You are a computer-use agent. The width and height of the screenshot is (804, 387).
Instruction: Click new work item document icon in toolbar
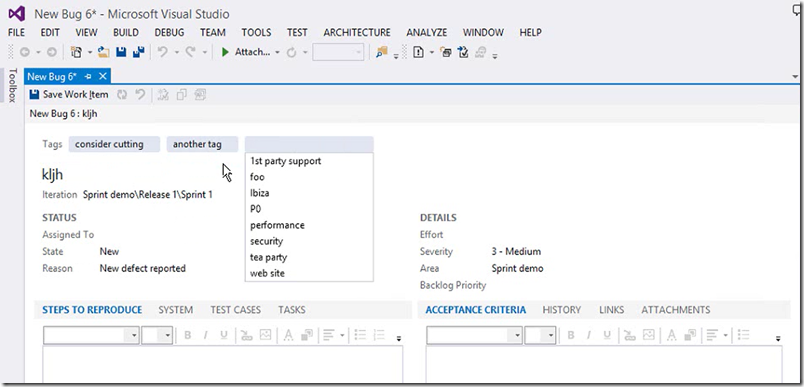(418, 52)
